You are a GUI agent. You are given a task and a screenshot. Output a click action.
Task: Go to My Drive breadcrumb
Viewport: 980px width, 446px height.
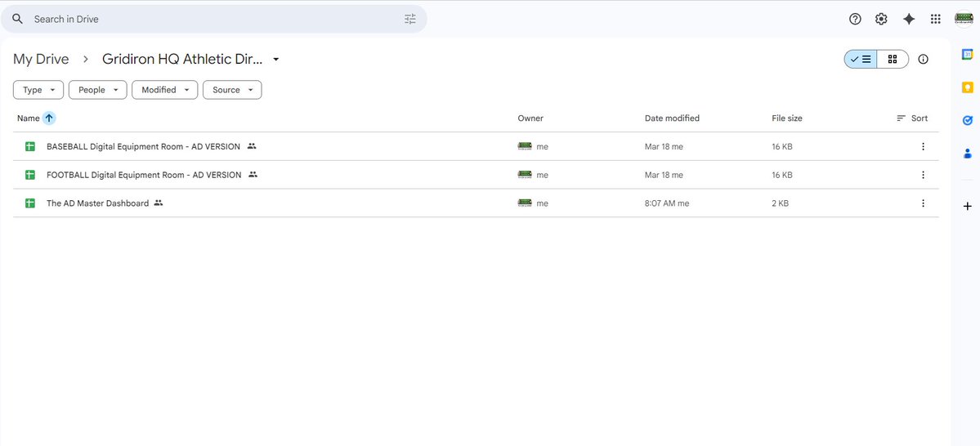point(41,60)
